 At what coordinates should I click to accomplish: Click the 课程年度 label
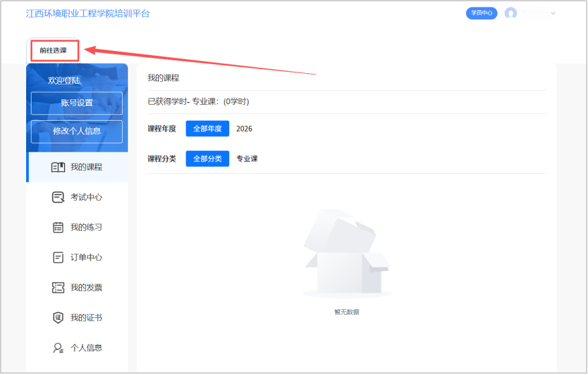pyautogui.click(x=162, y=129)
